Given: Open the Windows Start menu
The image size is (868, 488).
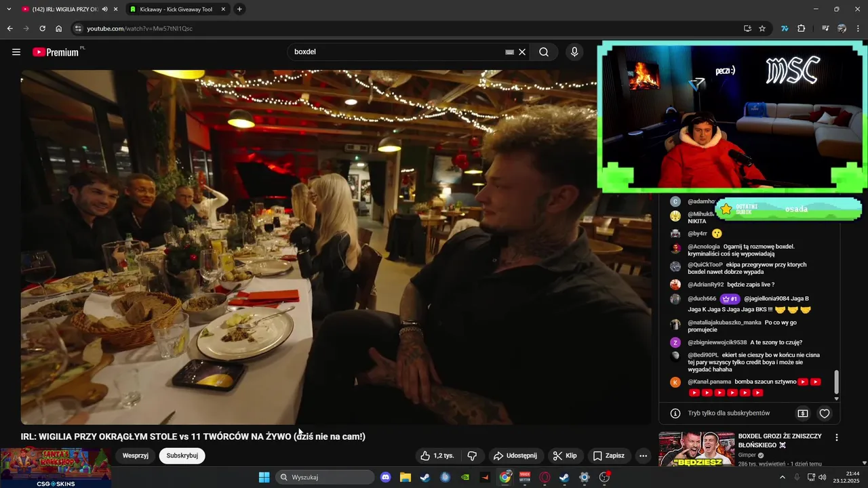Looking at the screenshot, I should point(264,477).
